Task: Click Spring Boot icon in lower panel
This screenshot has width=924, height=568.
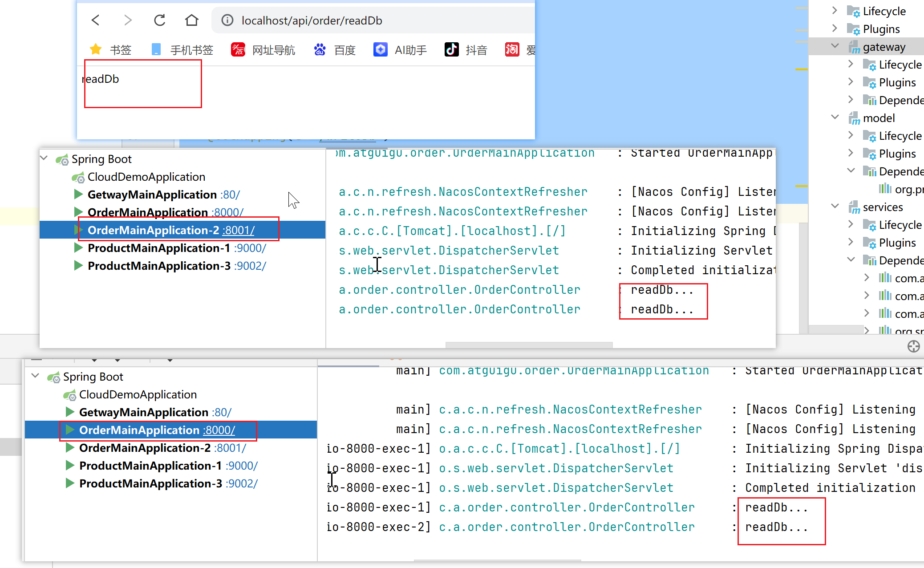Action: (x=54, y=377)
